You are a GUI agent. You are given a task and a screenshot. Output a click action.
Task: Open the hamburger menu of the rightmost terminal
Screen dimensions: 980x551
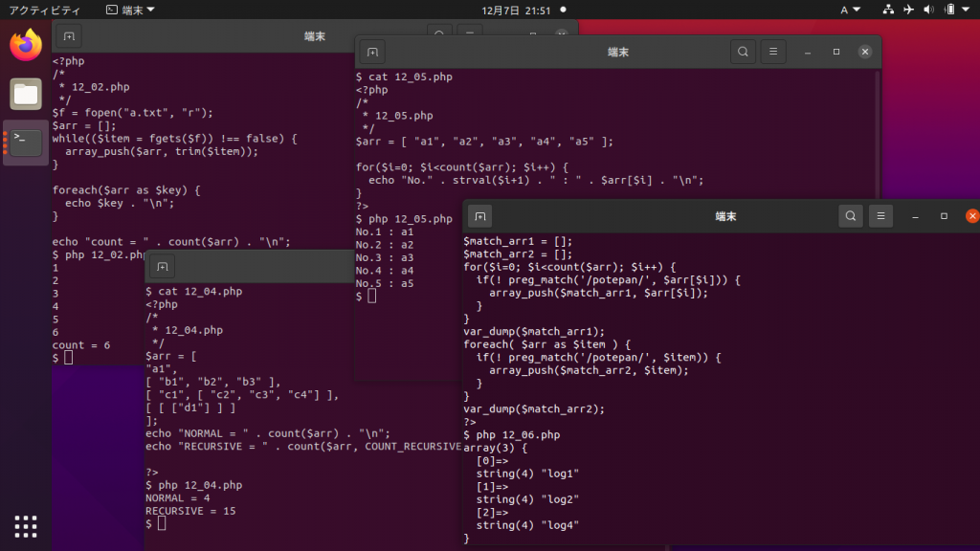(880, 216)
